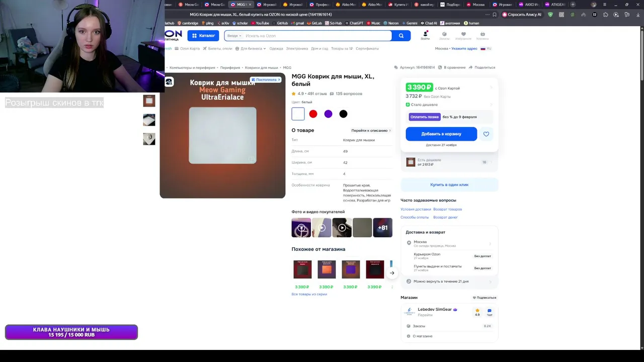Click 'Все товары из серии' link
This screenshot has height=362, width=644.
point(309,294)
